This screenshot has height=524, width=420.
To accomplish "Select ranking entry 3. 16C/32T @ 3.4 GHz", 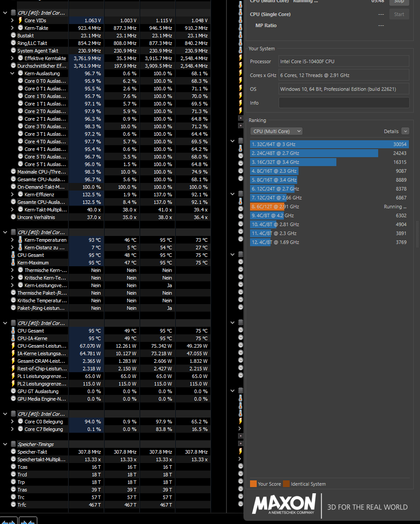I will [330, 162].
